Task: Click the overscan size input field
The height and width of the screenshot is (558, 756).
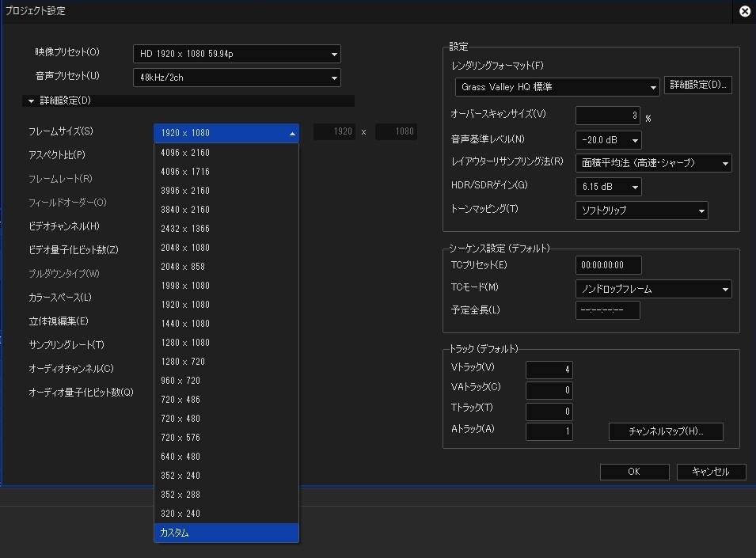Action: 607,116
